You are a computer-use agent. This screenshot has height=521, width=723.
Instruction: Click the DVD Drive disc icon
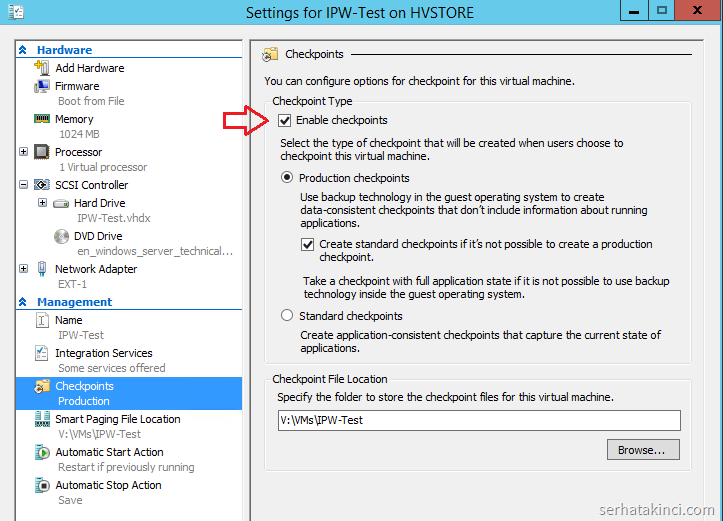(x=61, y=236)
